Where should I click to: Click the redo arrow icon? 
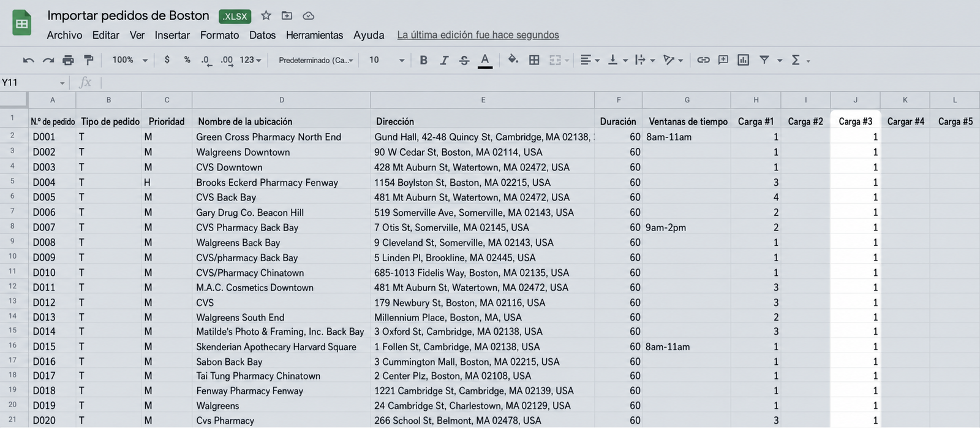[48, 60]
